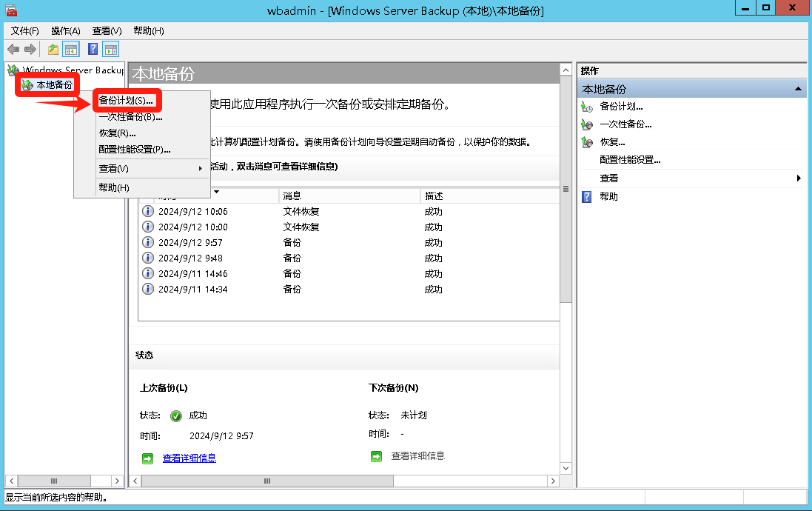The image size is (812, 511).
Task: Toggle the console tree pane toolbar icon
Action: [x=72, y=50]
